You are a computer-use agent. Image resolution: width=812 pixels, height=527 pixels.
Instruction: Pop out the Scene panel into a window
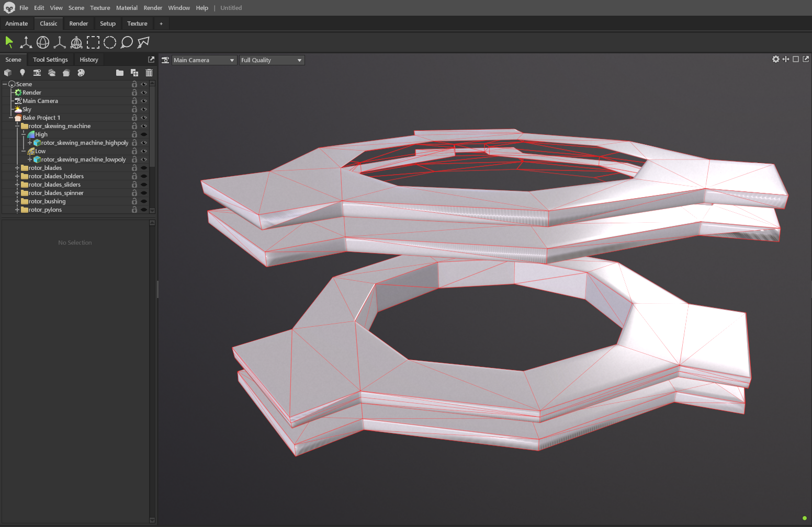coord(151,60)
